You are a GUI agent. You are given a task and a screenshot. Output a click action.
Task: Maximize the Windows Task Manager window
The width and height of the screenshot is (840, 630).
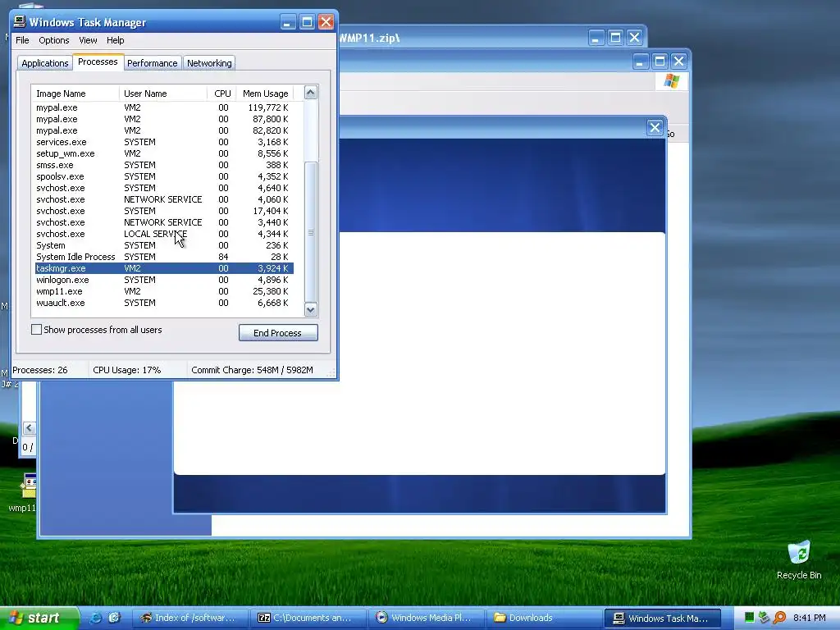click(x=307, y=22)
